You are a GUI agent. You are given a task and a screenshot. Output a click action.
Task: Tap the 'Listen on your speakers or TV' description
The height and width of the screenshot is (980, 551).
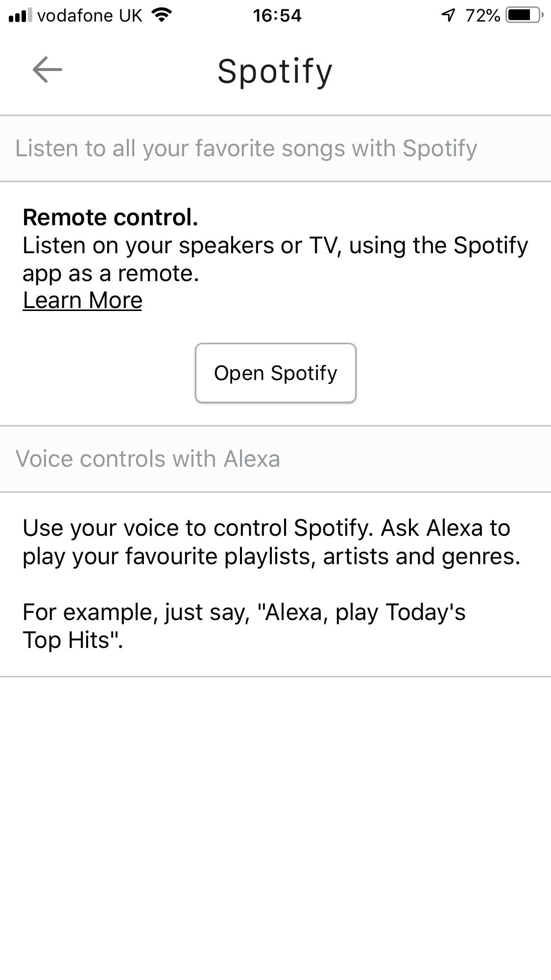pyautogui.click(x=275, y=259)
